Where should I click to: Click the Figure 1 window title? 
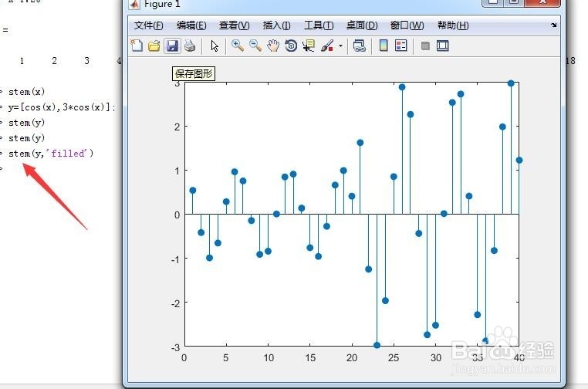pyautogui.click(x=162, y=4)
